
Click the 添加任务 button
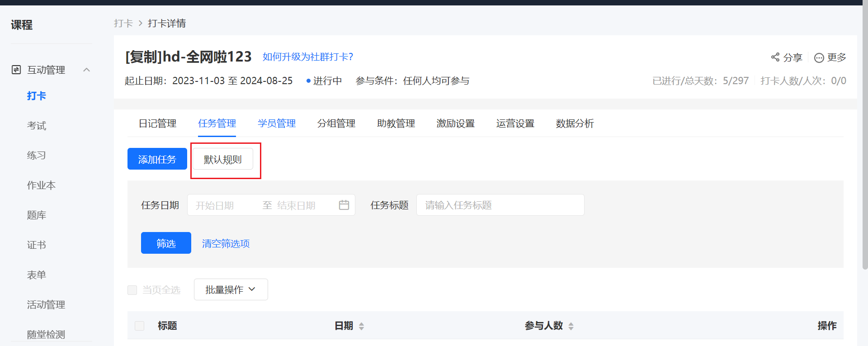[157, 159]
